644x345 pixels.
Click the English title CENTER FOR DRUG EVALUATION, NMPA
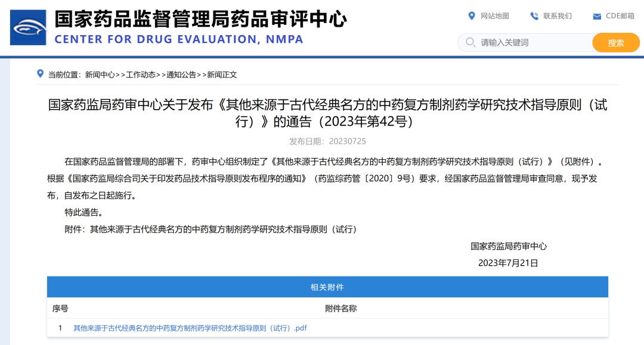point(179,39)
